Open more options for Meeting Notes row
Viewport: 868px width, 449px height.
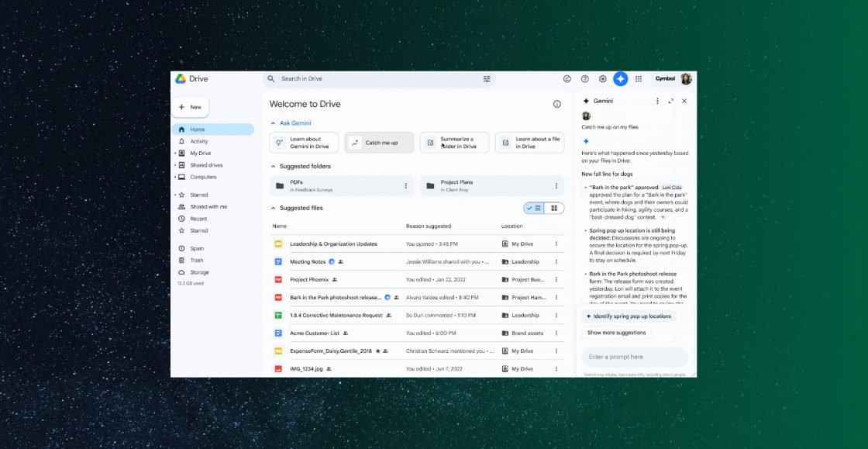(556, 262)
